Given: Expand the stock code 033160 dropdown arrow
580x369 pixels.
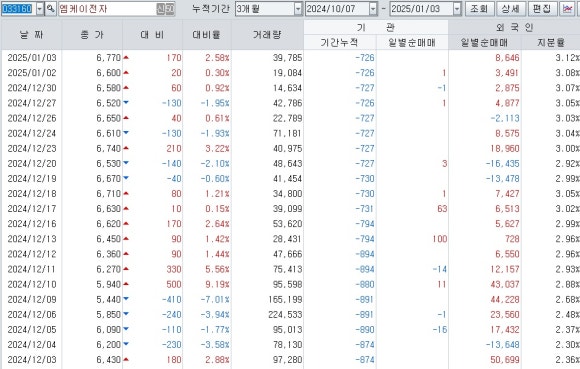Looking at the screenshot, I should click(40, 9).
